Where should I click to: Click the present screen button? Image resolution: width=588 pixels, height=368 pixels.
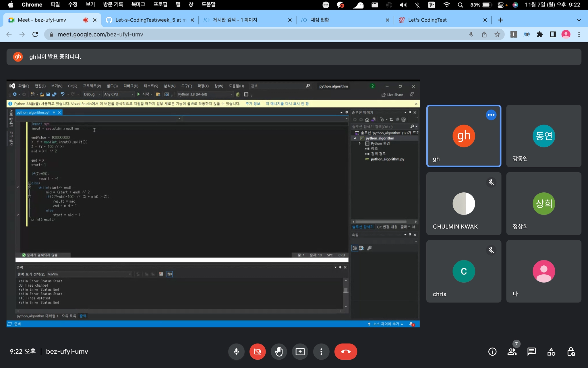click(300, 351)
